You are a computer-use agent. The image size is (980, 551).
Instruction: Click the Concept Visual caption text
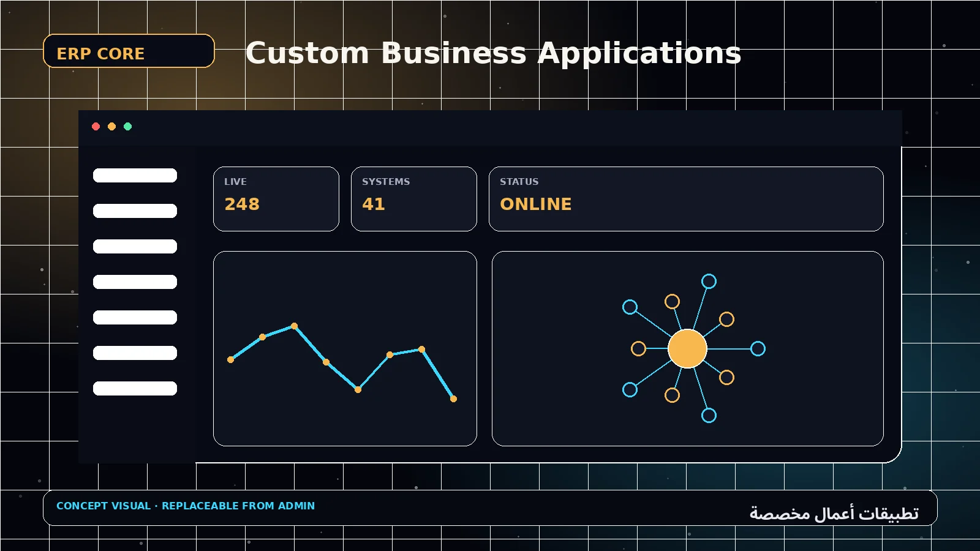(186, 506)
